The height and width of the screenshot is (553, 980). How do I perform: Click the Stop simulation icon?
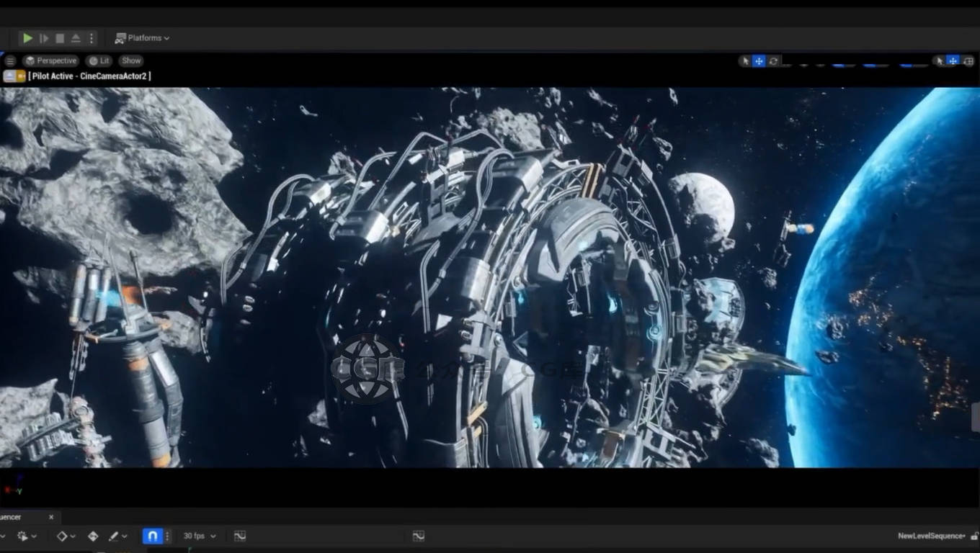click(60, 38)
